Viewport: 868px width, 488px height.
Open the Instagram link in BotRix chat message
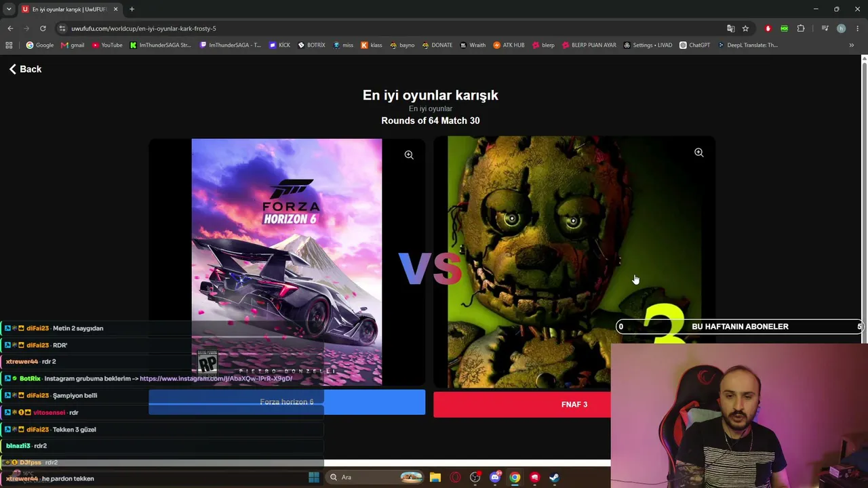pyautogui.click(x=216, y=379)
